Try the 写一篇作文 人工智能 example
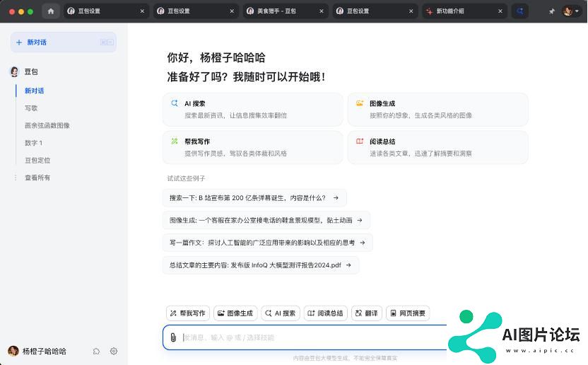The image size is (588, 365). (268, 243)
